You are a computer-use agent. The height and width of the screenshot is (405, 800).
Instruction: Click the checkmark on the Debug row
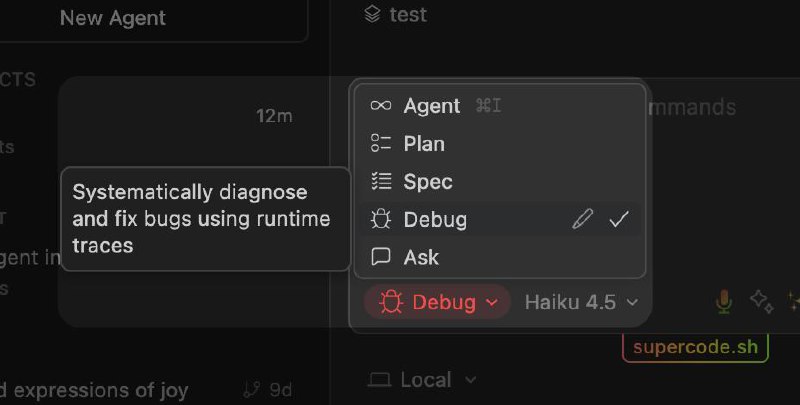[x=619, y=219]
